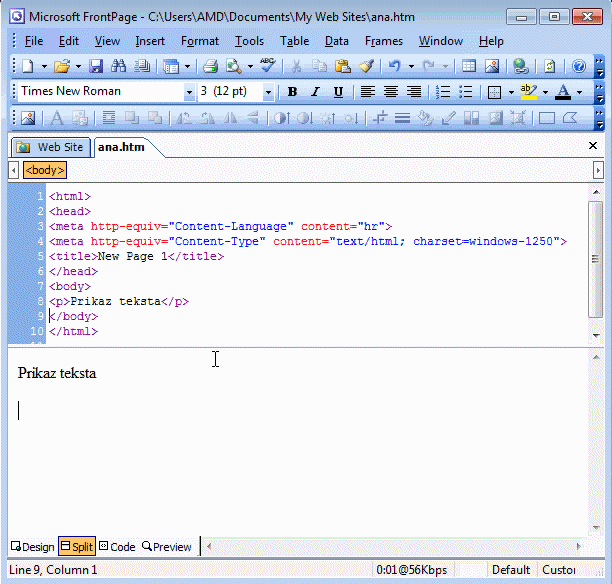Viewport: 612px width, 584px height.
Task: Select the body tag in quick tag selector
Action: pos(44,170)
